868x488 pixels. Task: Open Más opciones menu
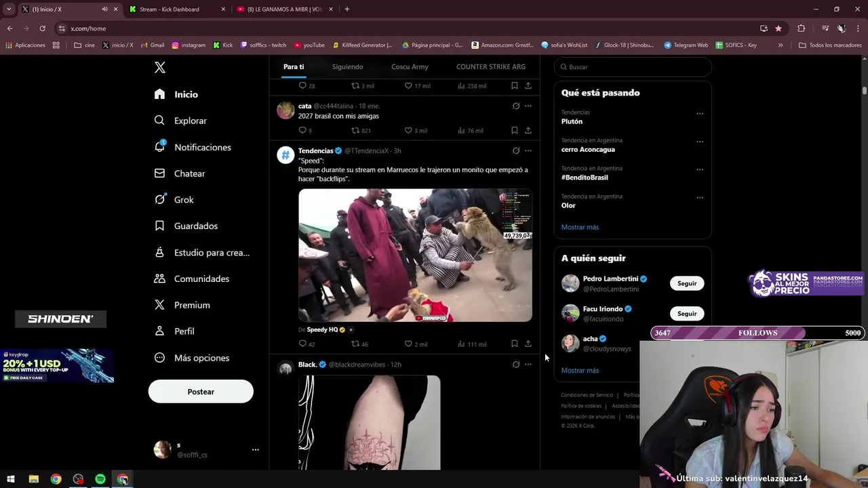(192, 358)
